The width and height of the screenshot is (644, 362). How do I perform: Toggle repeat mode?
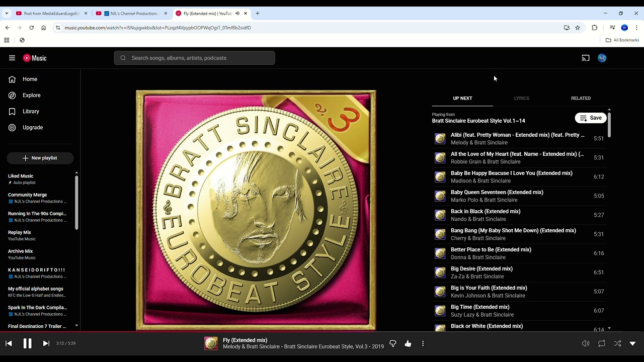point(602,343)
